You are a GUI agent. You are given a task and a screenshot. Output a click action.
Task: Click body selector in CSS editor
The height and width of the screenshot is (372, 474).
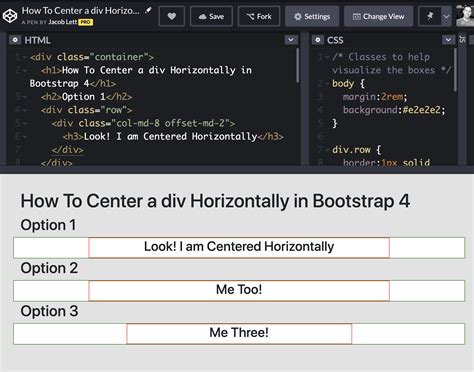343,84
